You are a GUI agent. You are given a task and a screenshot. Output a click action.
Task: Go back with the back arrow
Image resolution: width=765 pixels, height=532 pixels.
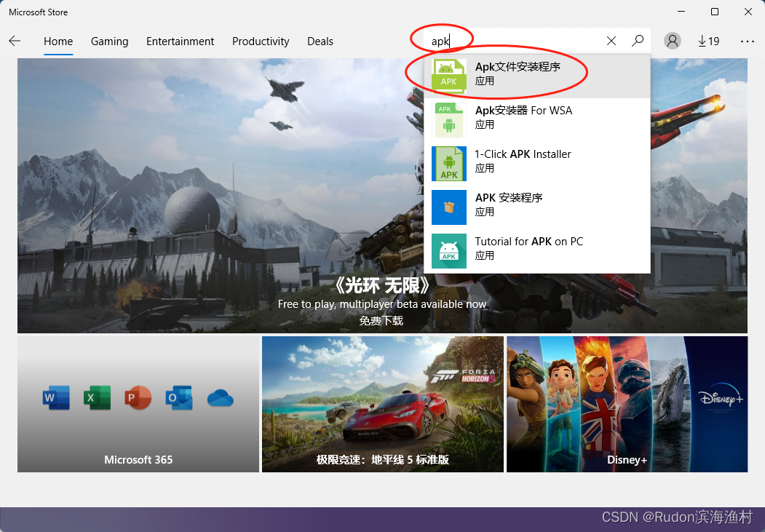(15, 41)
